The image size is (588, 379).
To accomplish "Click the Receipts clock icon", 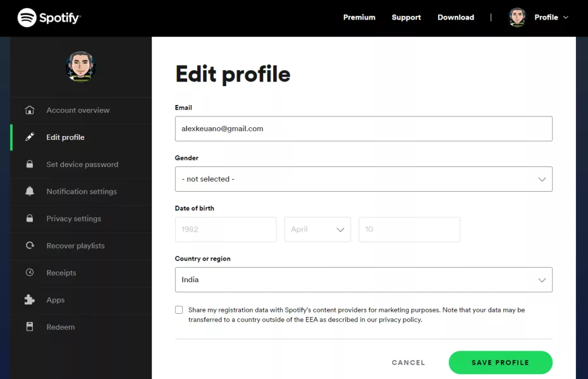I will click(30, 273).
